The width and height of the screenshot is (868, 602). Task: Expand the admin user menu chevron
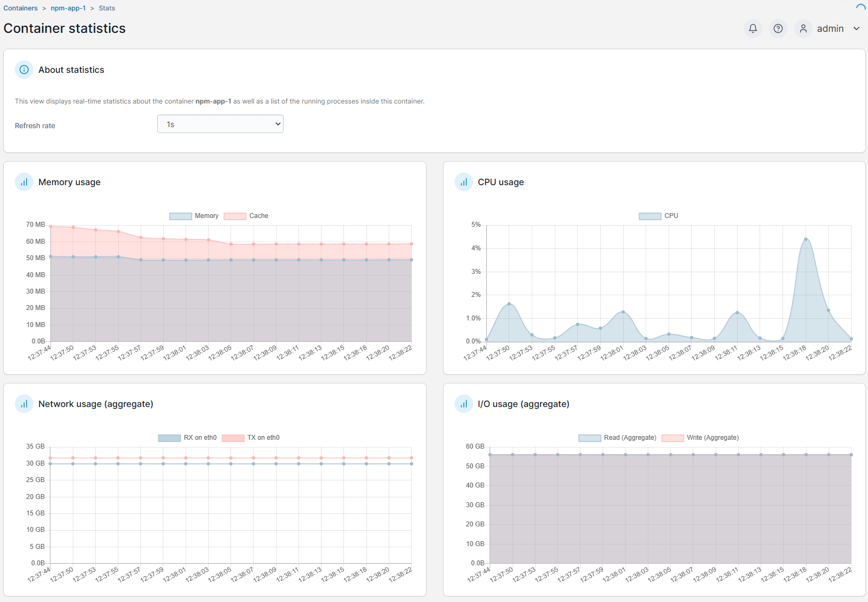pos(856,28)
